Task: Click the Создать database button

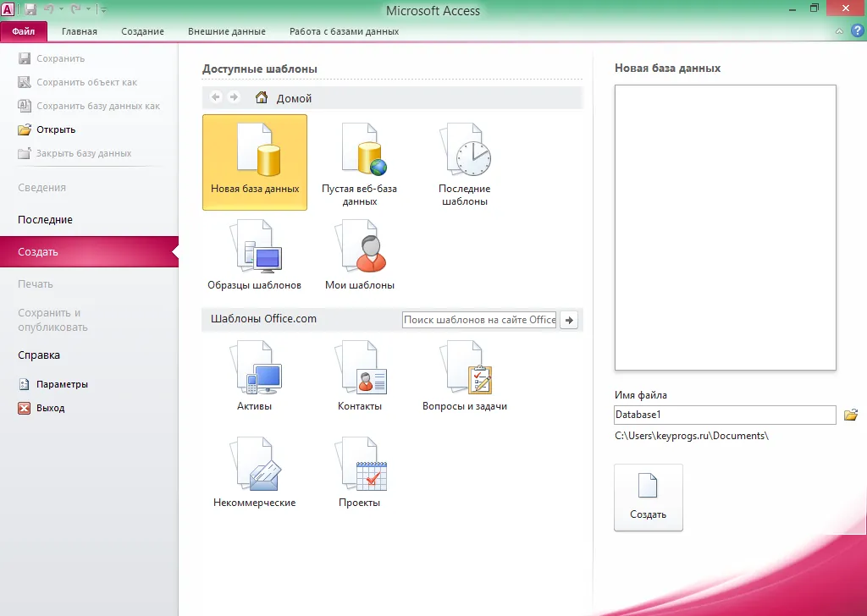Action: click(648, 498)
